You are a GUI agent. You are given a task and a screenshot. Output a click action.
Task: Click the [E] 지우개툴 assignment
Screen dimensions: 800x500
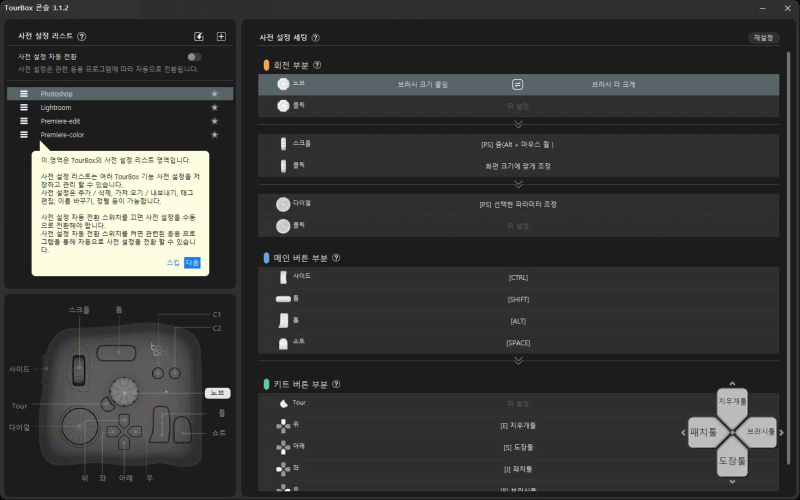518,426
